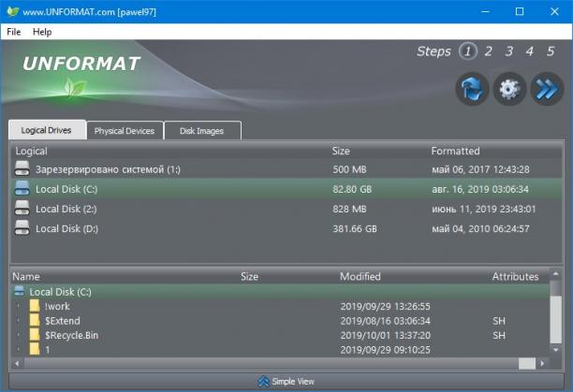Select Local Disk (D:) drive
This screenshot has width=573, height=392.
pyautogui.click(x=286, y=228)
